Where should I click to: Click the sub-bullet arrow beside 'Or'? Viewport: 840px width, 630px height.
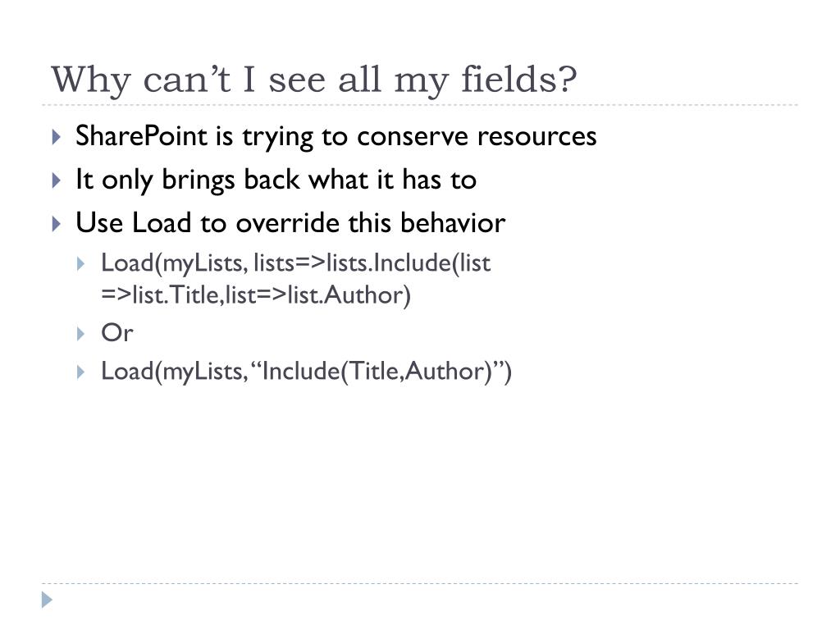(81, 334)
